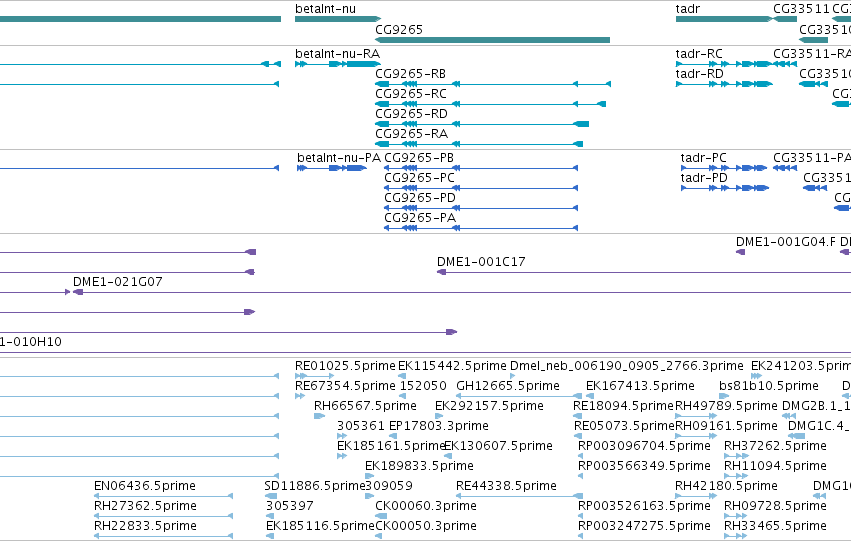This screenshot has width=851, height=541.
Task: Select the RH22833.5prime EST label
Action: tap(145, 527)
